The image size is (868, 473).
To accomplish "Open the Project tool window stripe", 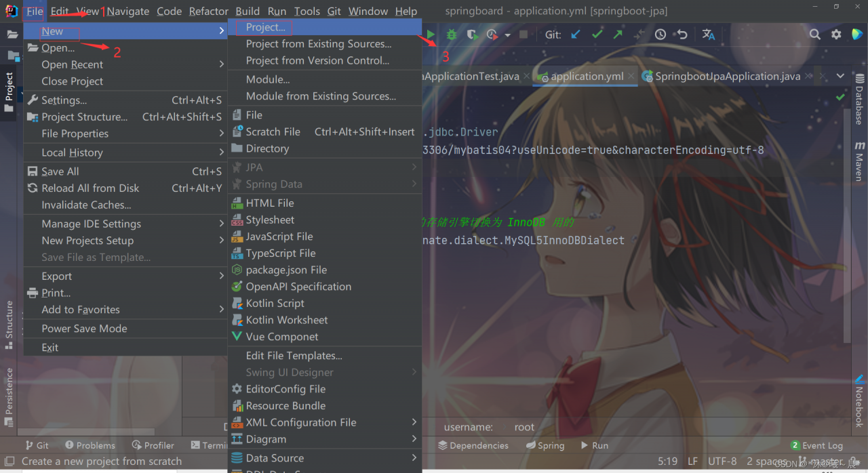I will click(x=9, y=92).
